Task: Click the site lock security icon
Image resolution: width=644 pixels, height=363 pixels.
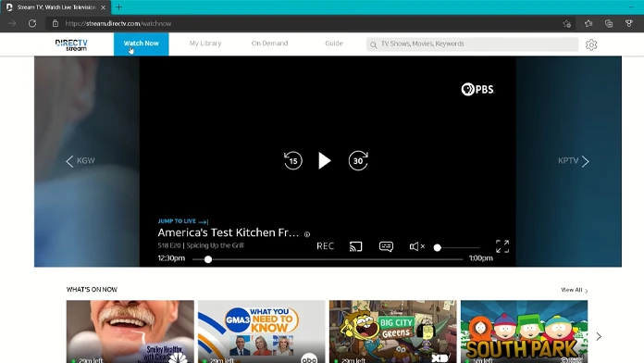Action: click(x=55, y=23)
